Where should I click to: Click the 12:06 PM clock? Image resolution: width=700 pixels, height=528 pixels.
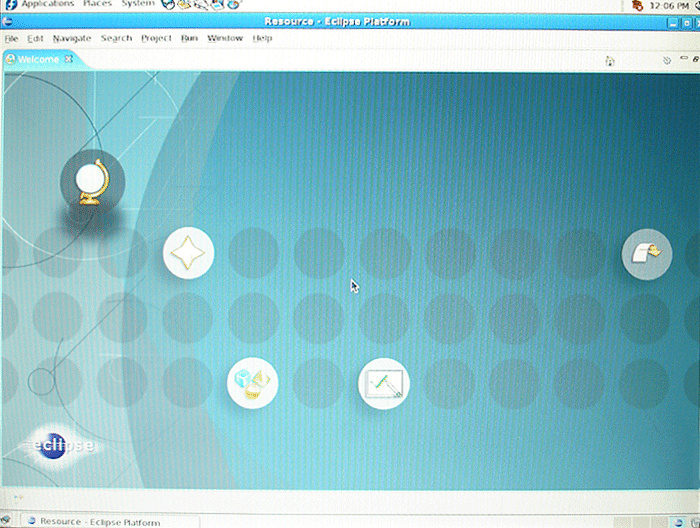click(x=669, y=5)
